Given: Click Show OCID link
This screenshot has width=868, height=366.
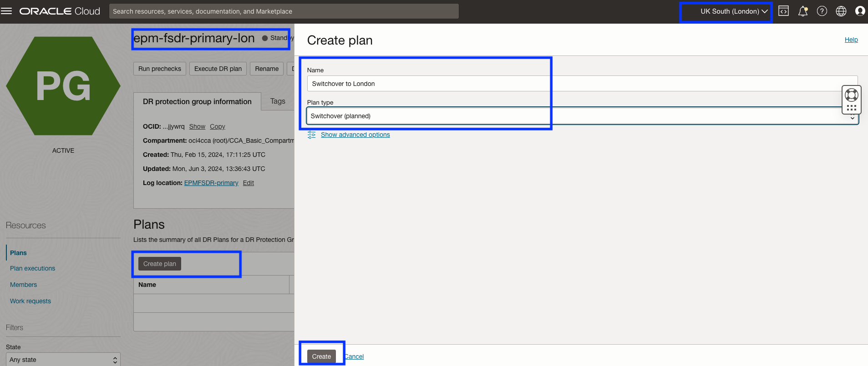Looking at the screenshot, I should [x=197, y=126].
